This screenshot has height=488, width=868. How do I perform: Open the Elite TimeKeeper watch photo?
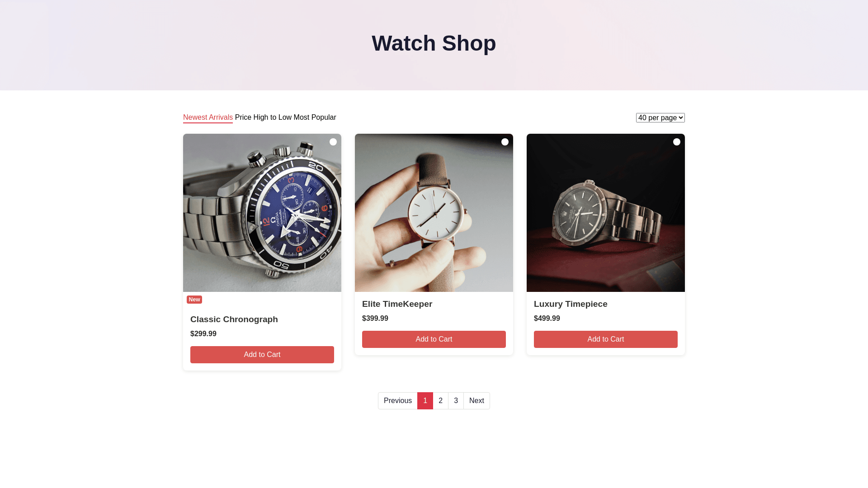pyautogui.click(x=434, y=213)
